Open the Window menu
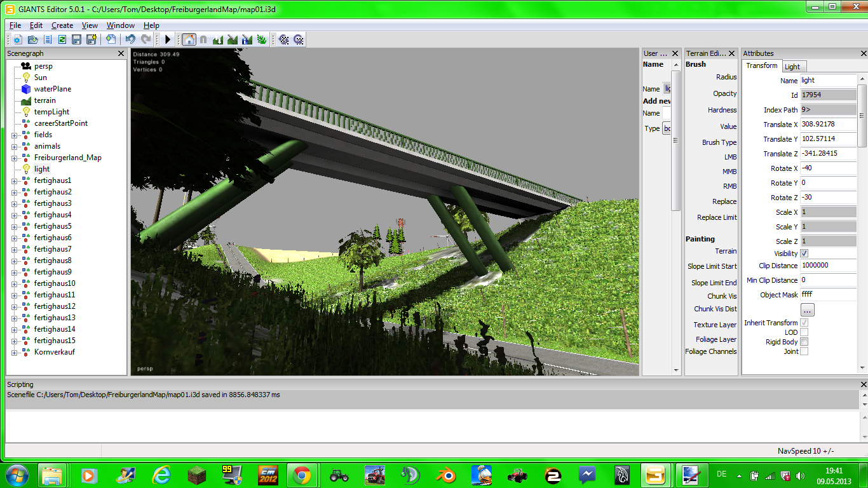Viewport: 868px width, 488px height. pos(121,25)
